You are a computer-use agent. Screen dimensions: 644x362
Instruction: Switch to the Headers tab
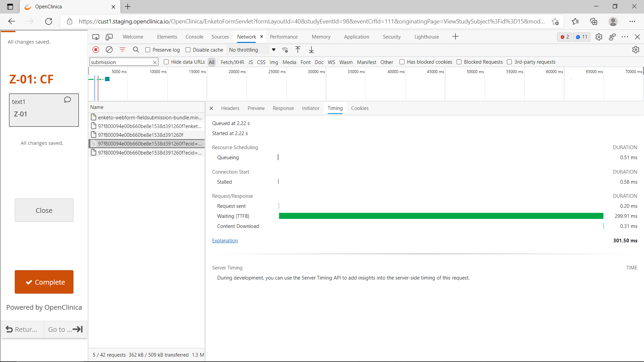230,108
